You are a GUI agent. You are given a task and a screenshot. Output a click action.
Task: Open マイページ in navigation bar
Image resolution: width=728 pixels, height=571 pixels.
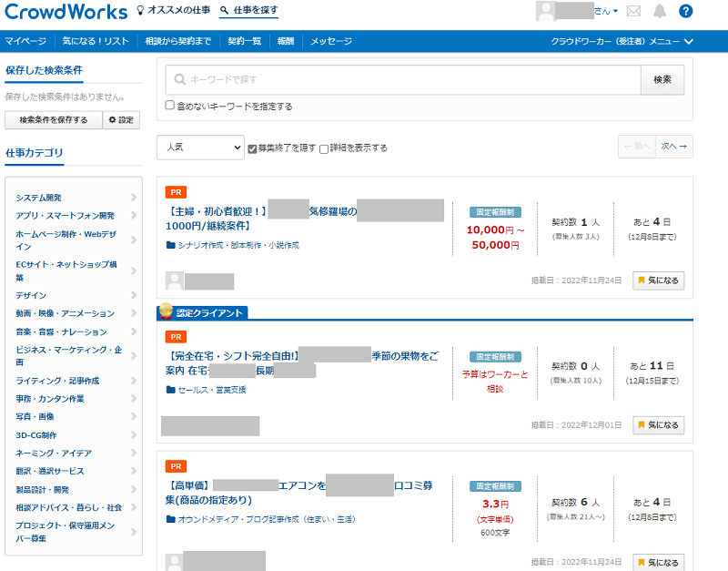[25, 41]
